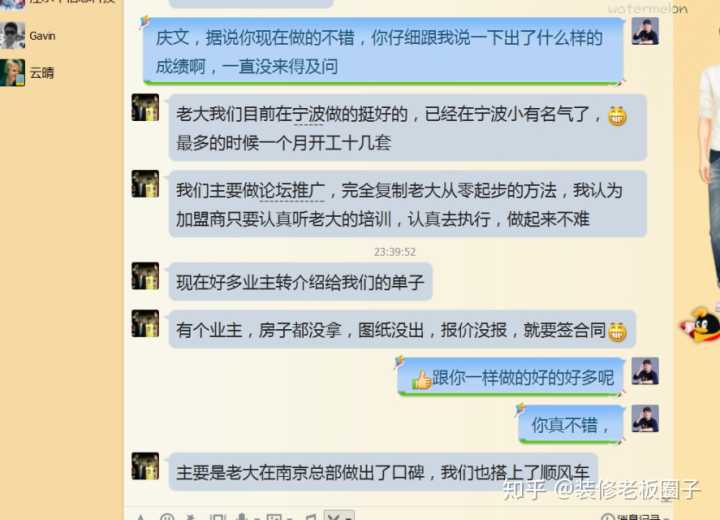Click avatar beside 现在好多业主转介绍 message
The width and height of the screenshot is (720, 520).
coord(145,276)
